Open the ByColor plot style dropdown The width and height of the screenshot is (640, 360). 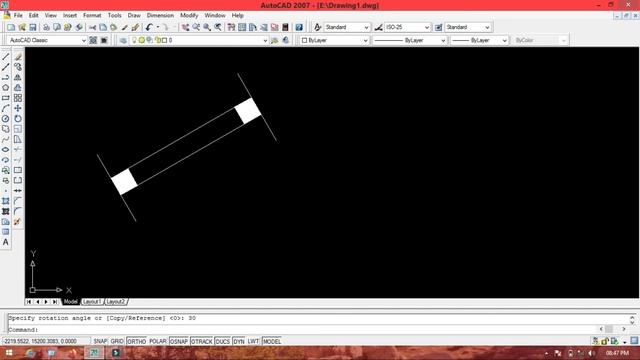click(x=540, y=40)
